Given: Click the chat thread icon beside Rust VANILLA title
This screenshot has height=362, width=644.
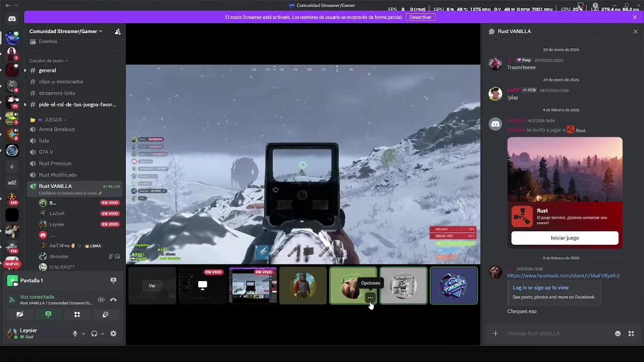Looking at the screenshot, I should pyautogui.click(x=492, y=31).
